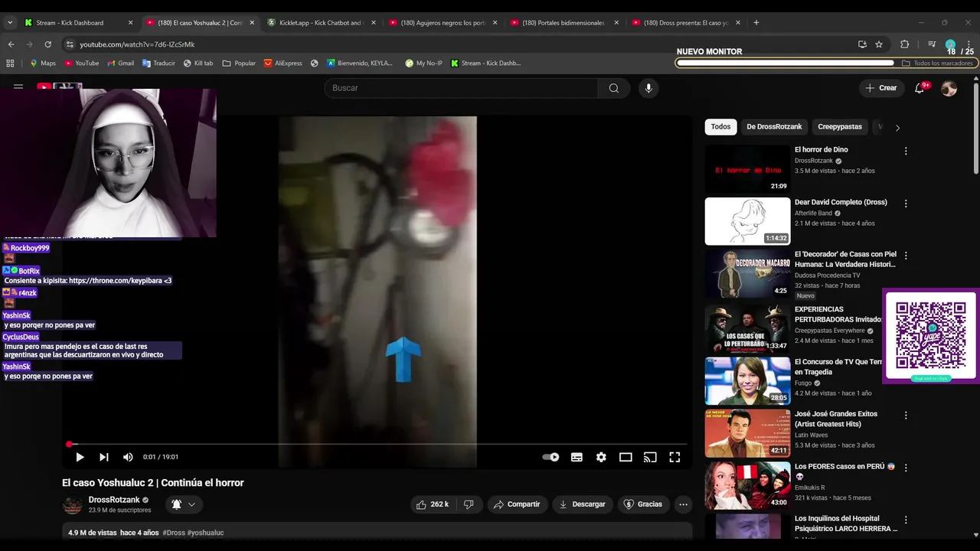Play the YouTube video
This screenshot has width=980, height=551.
click(x=80, y=457)
